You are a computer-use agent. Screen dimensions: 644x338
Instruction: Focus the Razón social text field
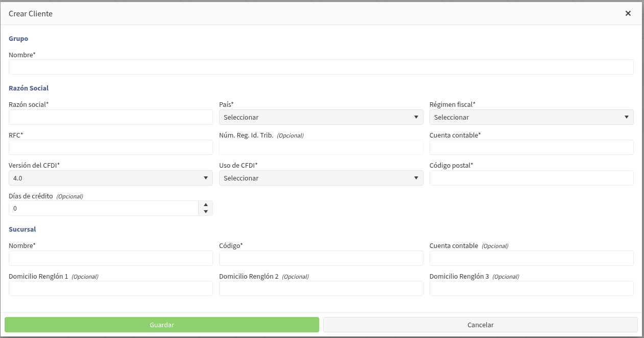coord(111,117)
